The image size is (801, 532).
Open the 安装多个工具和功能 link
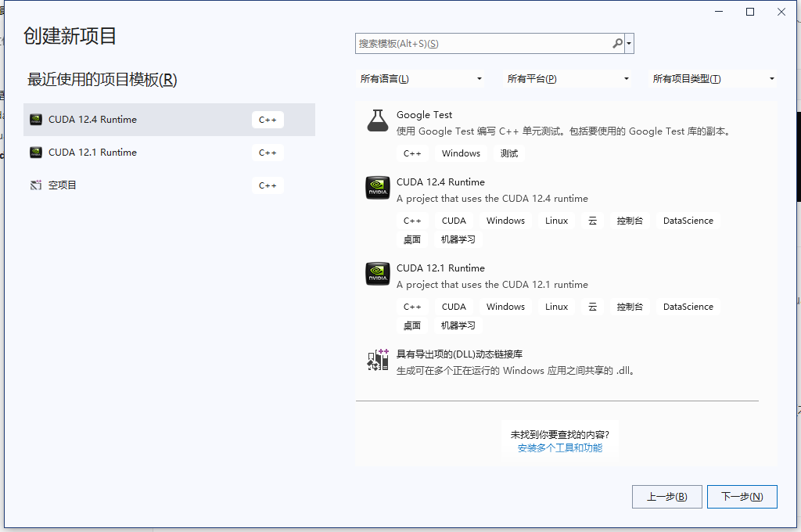560,448
